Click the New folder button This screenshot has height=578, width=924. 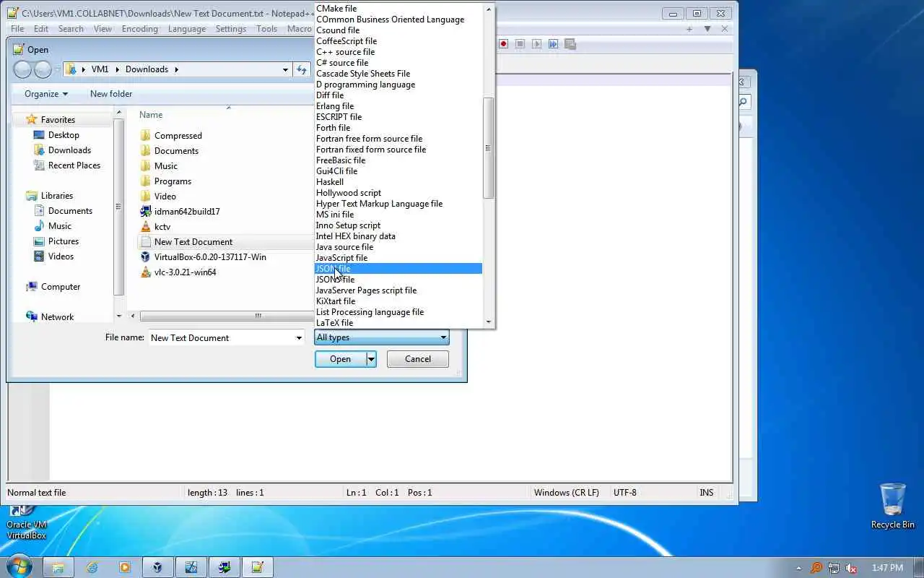111,94
